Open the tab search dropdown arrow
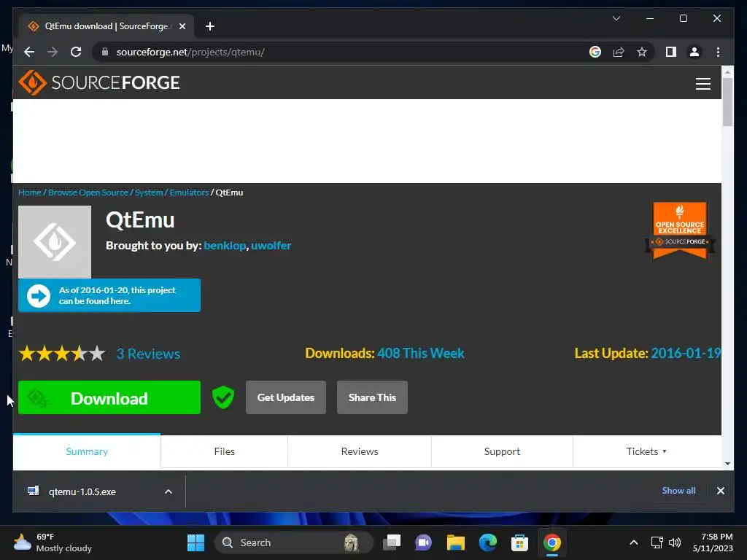 click(616, 18)
